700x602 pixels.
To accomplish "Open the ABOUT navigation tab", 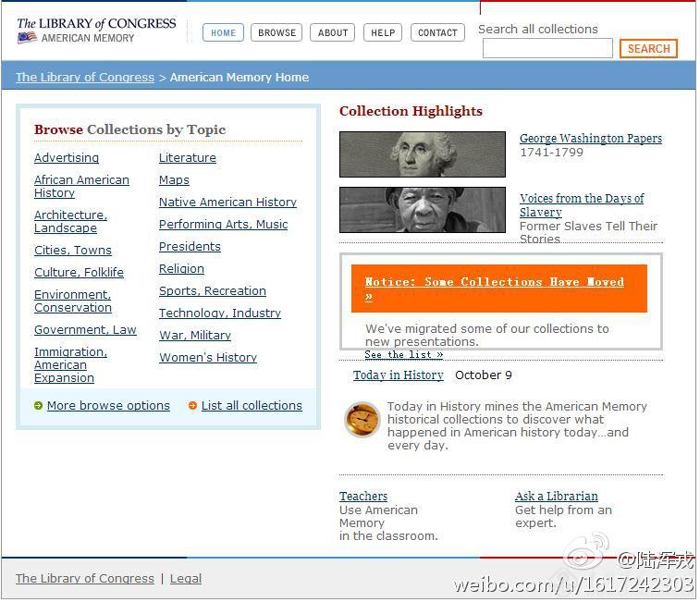I will tap(333, 32).
